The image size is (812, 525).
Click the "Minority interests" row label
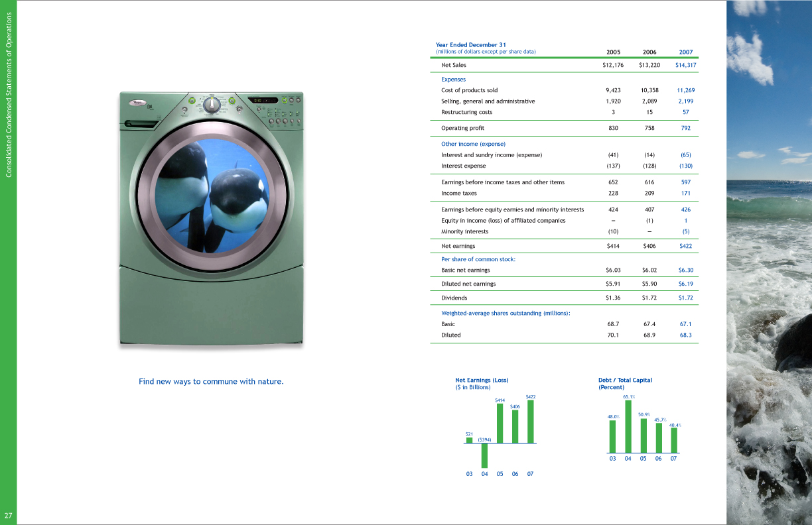[464, 231]
